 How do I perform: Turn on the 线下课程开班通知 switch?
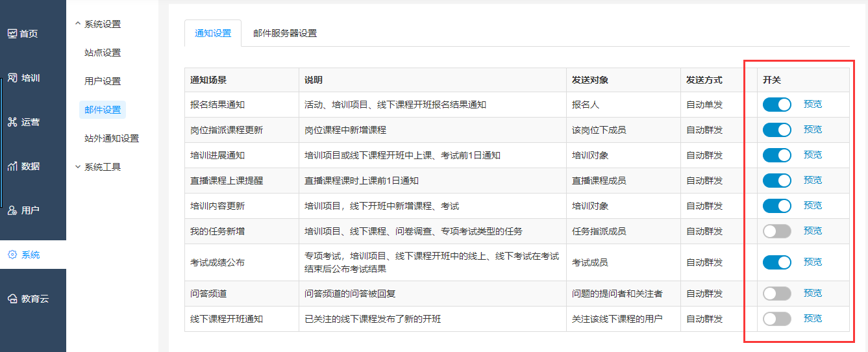tap(777, 319)
